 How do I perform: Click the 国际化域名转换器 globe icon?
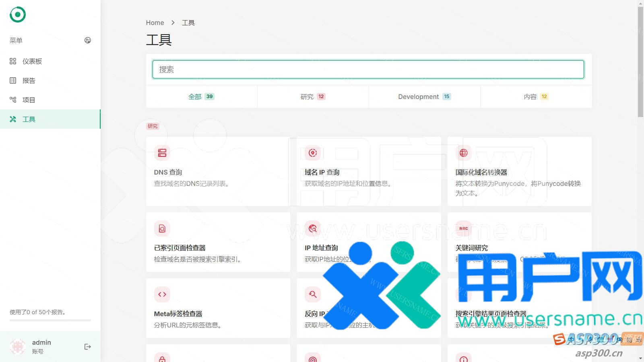tap(464, 153)
